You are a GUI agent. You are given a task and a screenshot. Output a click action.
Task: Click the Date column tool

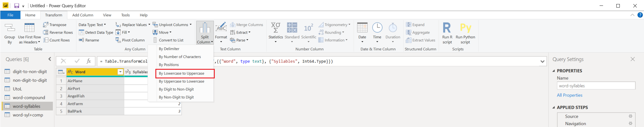tap(362, 33)
